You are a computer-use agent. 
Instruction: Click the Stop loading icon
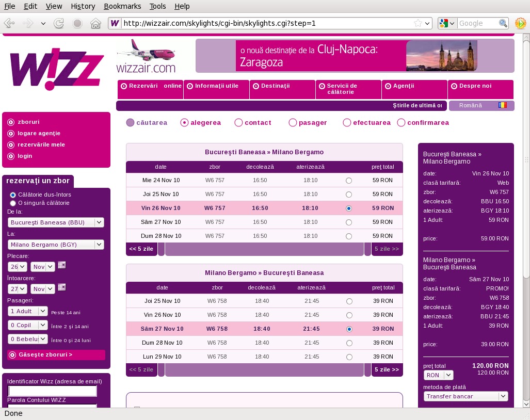77,23
